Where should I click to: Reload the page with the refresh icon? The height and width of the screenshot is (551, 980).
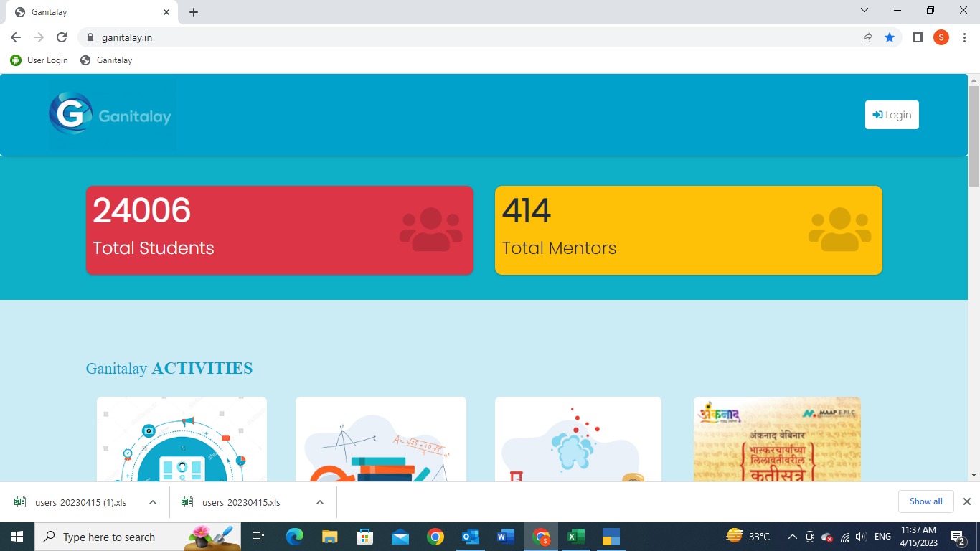click(62, 37)
